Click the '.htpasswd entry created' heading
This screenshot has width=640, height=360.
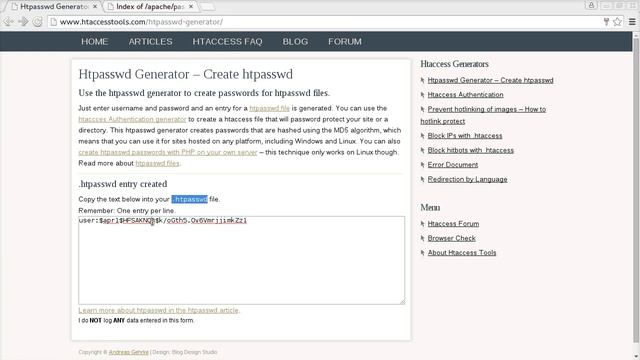tap(123, 184)
